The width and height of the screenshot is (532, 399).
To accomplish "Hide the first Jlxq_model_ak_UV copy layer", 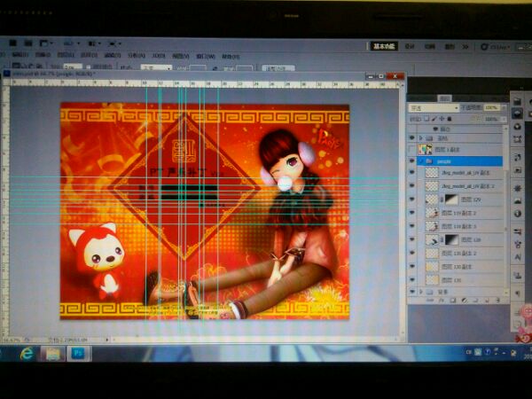I will click(411, 172).
